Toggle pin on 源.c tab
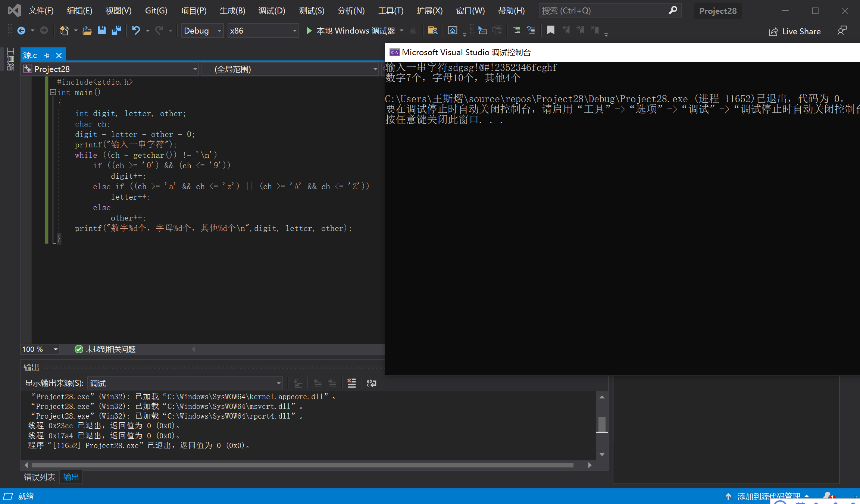This screenshot has height=504, width=860. pos(47,56)
